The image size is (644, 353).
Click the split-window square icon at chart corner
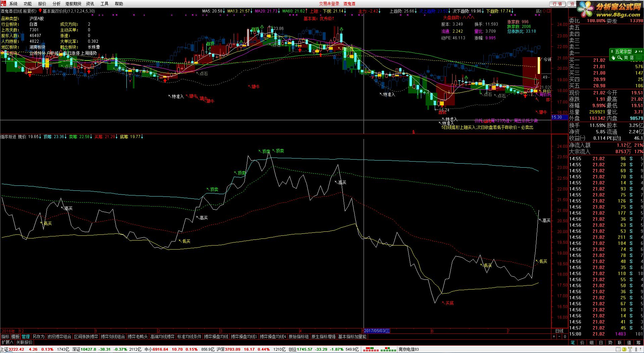click(x=549, y=11)
